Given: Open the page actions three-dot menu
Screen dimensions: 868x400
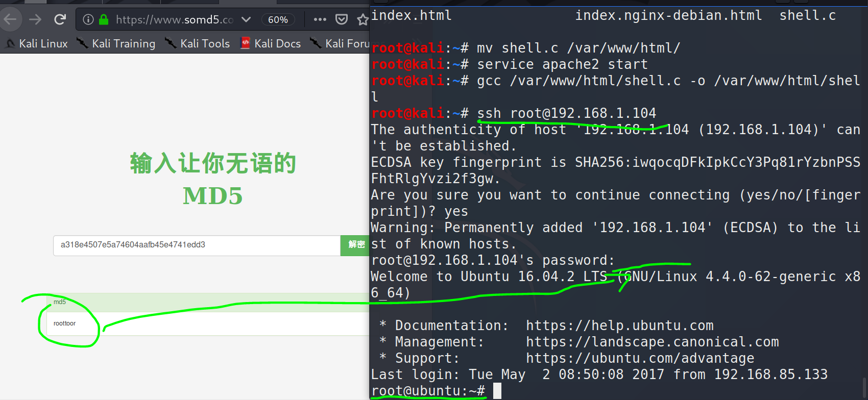Looking at the screenshot, I should coord(320,20).
